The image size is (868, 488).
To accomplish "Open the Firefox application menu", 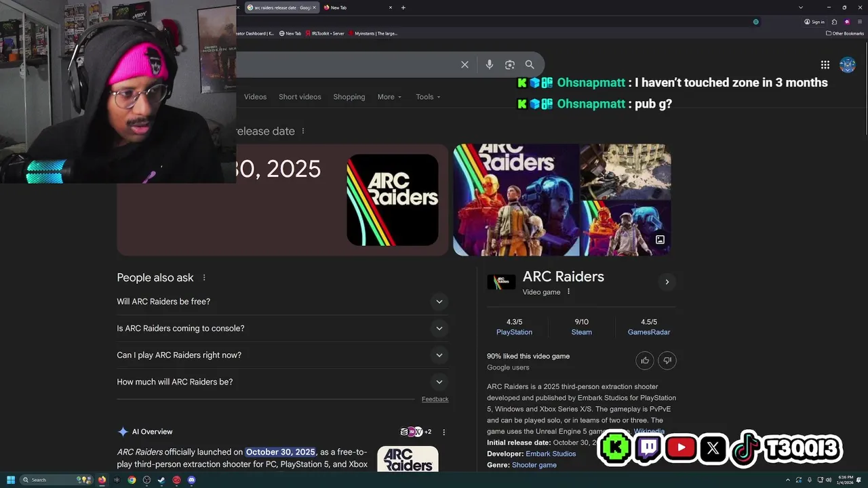I will coord(859,22).
